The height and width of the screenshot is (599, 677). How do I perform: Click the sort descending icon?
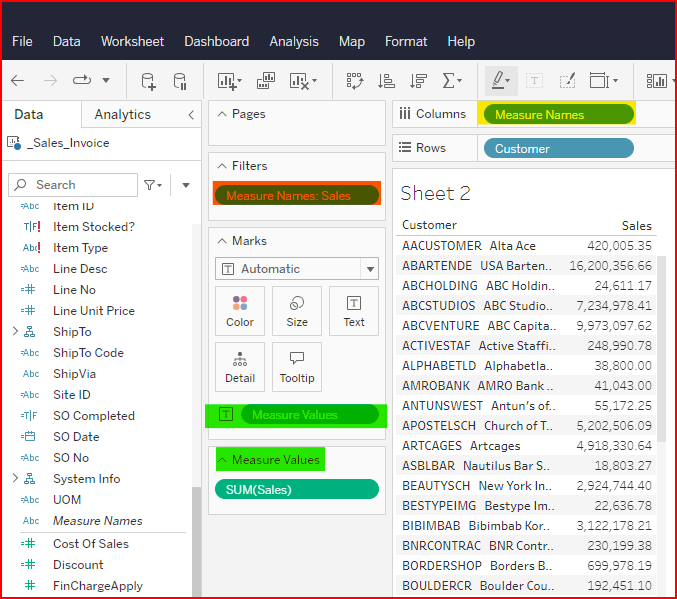[418, 80]
